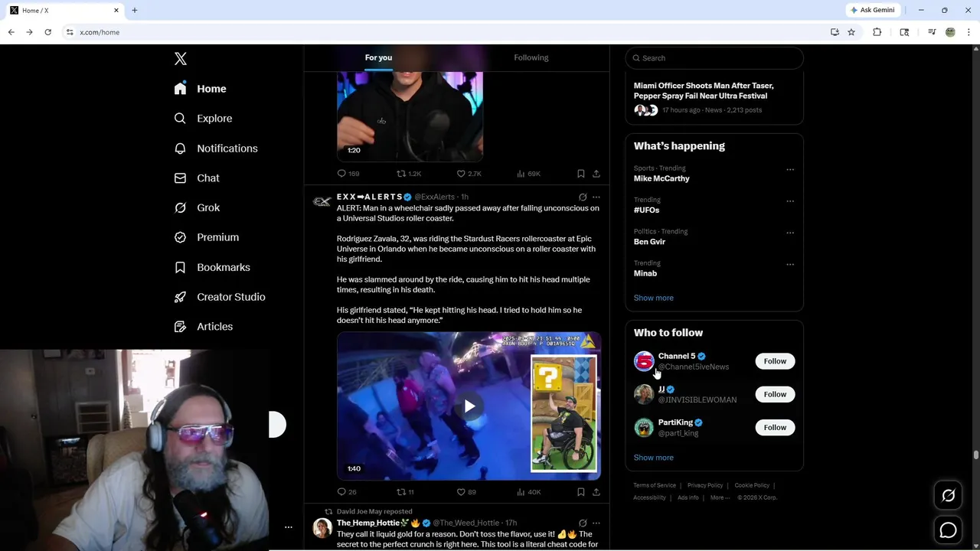Reply to the post with 169 comments

click(x=348, y=174)
